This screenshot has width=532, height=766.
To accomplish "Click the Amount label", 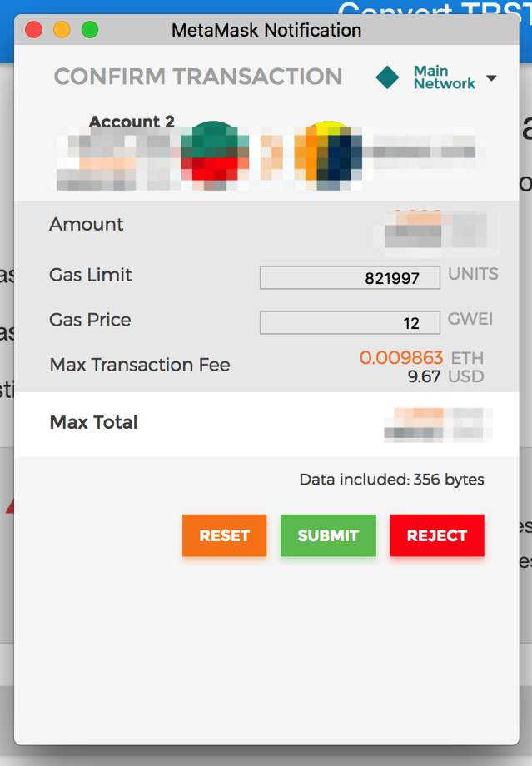I will point(87,224).
